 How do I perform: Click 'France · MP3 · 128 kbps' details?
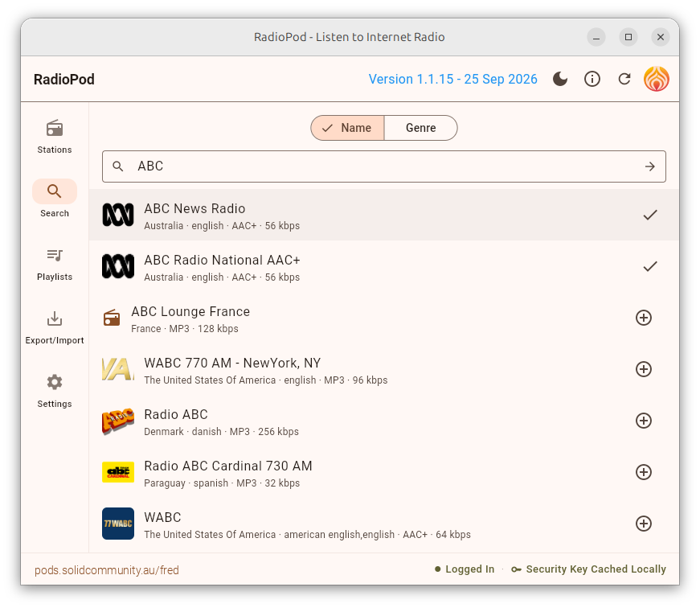click(185, 329)
